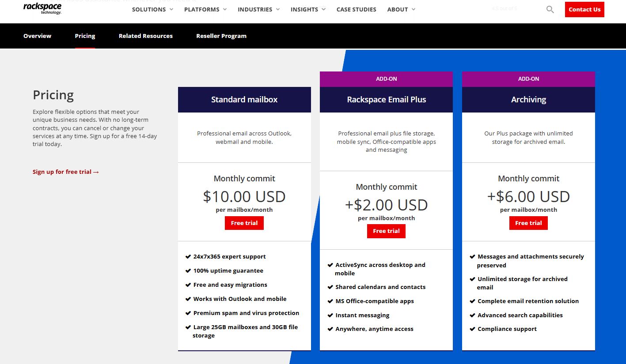
Task: Open the CASE STUDIES menu item
Action: 356,9
